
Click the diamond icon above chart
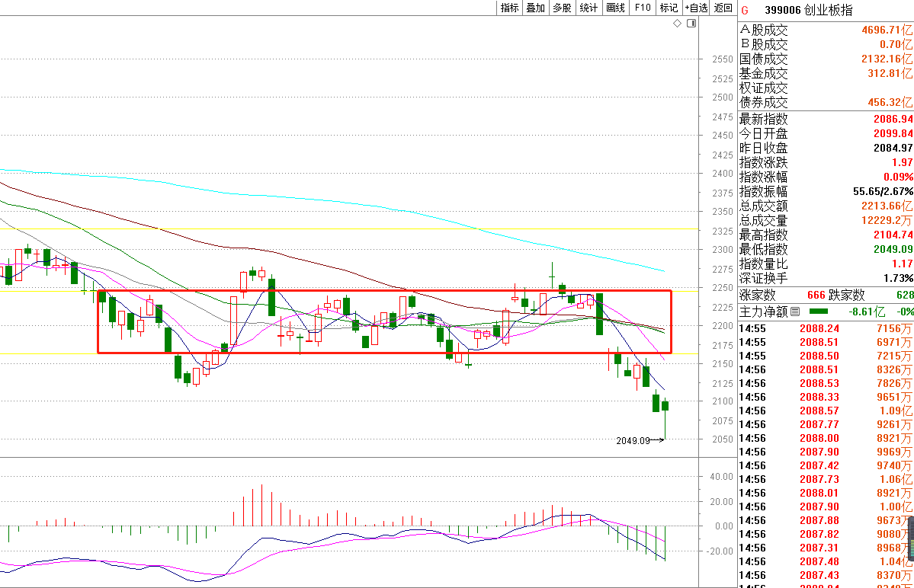(678, 24)
